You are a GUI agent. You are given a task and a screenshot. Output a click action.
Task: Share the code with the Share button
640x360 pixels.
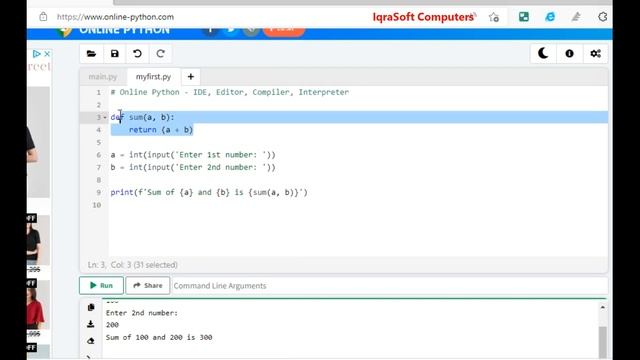coord(148,285)
